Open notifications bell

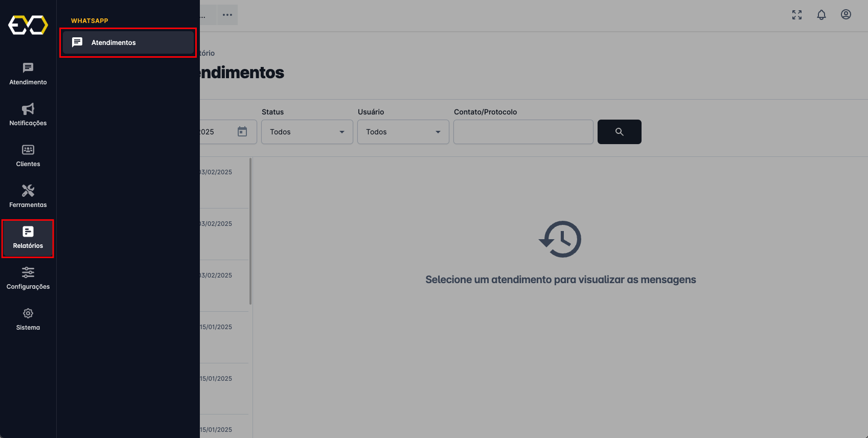pyautogui.click(x=821, y=15)
